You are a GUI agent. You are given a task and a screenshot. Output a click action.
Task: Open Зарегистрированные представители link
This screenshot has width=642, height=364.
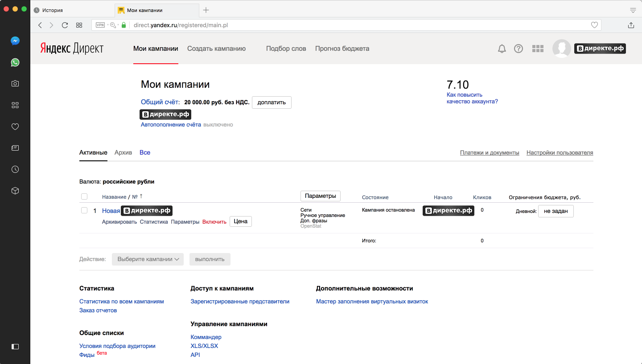[240, 302]
